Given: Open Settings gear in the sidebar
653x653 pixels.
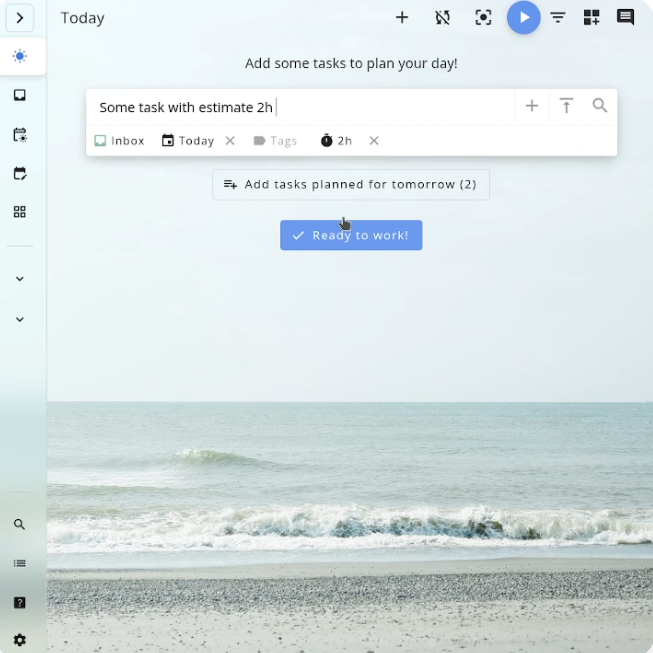Looking at the screenshot, I should tap(20, 640).
